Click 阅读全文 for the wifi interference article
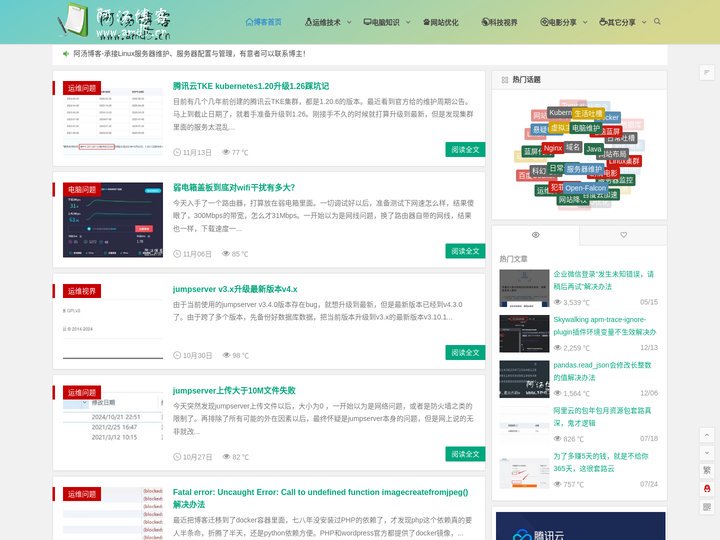The height and width of the screenshot is (540, 720). pyautogui.click(x=465, y=251)
